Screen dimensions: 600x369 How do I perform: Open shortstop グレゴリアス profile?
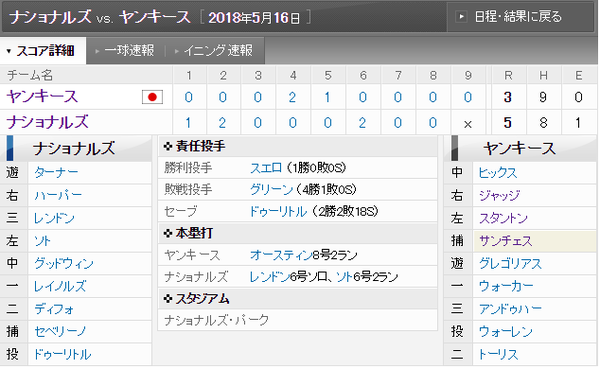coord(510,263)
